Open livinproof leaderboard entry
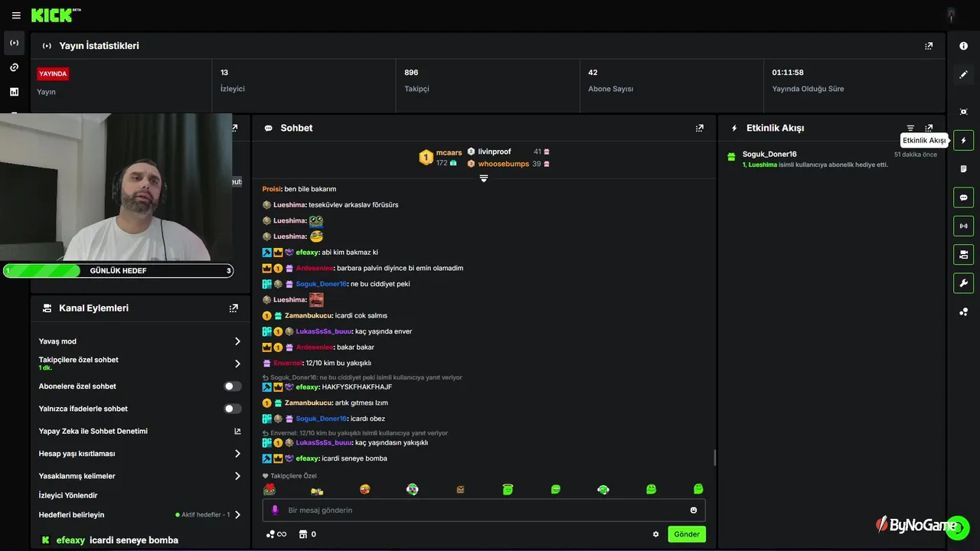Screen dimensions: 980x551 point(495,152)
